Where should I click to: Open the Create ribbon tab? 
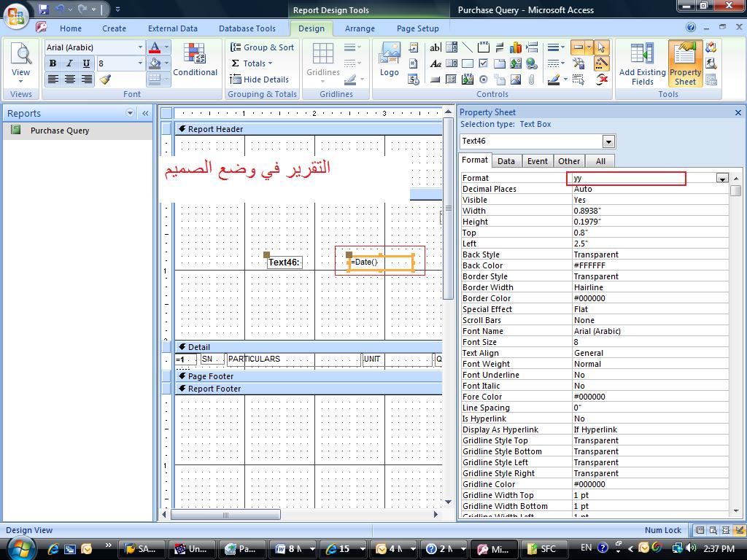point(115,28)
